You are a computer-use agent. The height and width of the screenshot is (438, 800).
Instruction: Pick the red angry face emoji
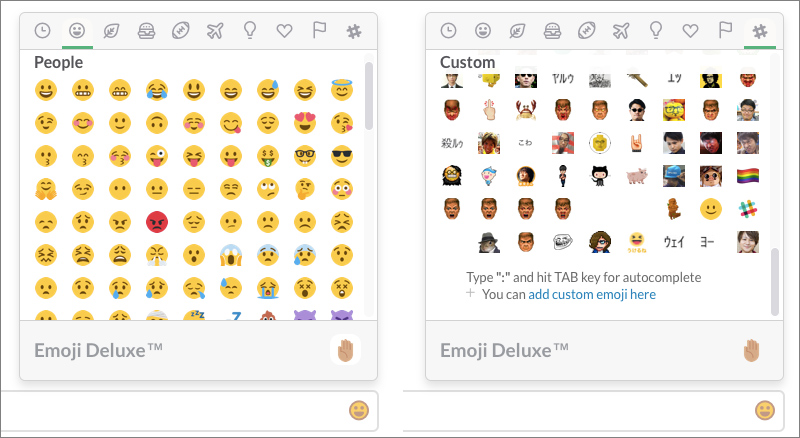tap(157, 222)
